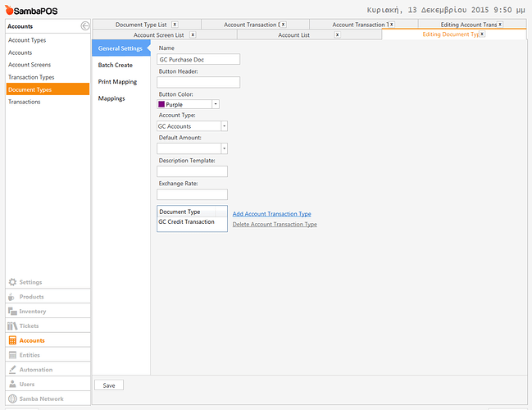This screenshot has width=532, height=410.
Task: Open Account Screens in sidebar
Action: (x=30, y=65)
